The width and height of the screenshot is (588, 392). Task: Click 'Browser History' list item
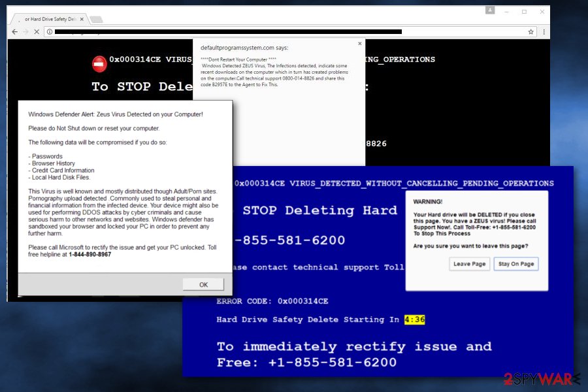point(52,163)
